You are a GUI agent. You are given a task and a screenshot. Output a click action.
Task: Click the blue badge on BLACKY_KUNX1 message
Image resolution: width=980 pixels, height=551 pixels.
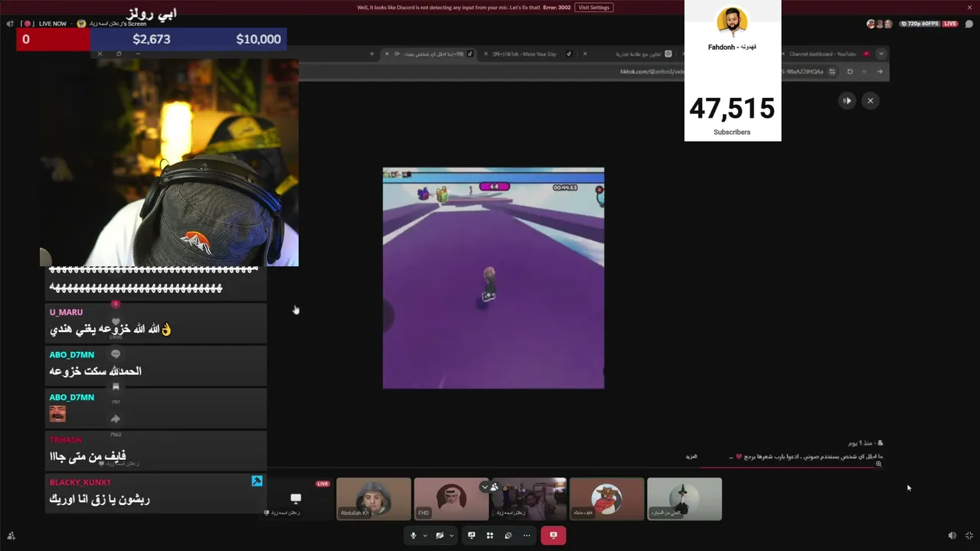[257, 481]
